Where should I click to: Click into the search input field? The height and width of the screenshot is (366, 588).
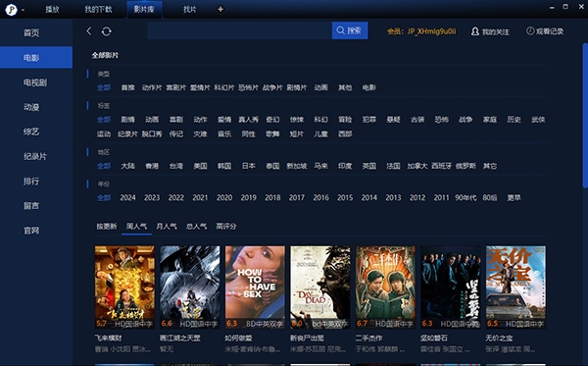239,30
